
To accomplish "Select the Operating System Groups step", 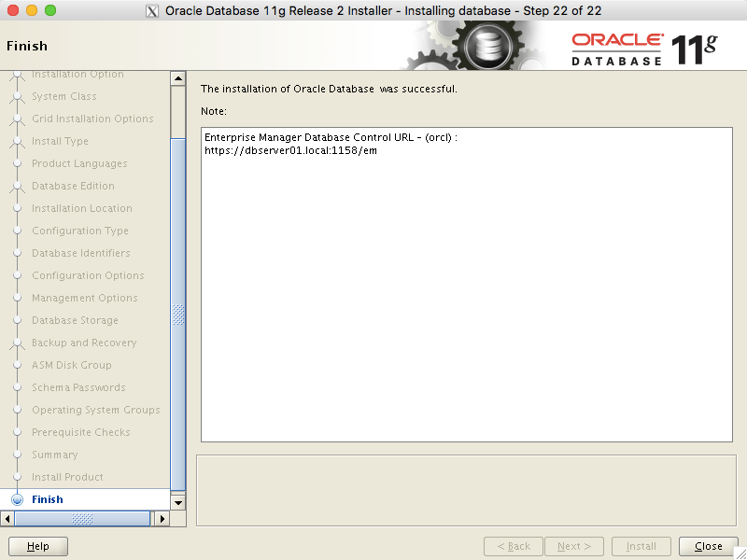I will 96,410.
